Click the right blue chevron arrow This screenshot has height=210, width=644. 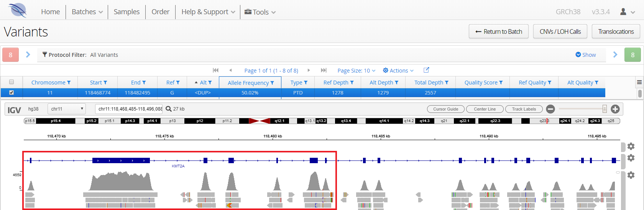615,55
